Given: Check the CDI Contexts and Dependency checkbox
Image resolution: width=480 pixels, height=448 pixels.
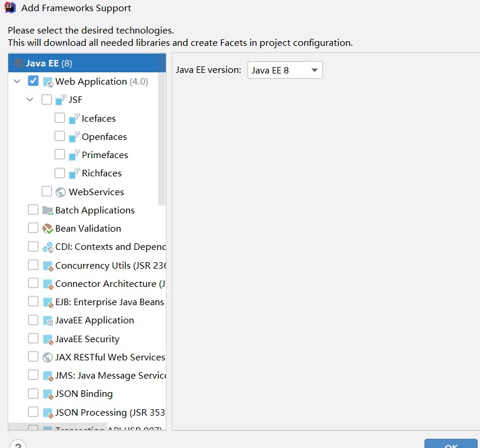Looking at the screenshot, I should [x=33, y=246].
